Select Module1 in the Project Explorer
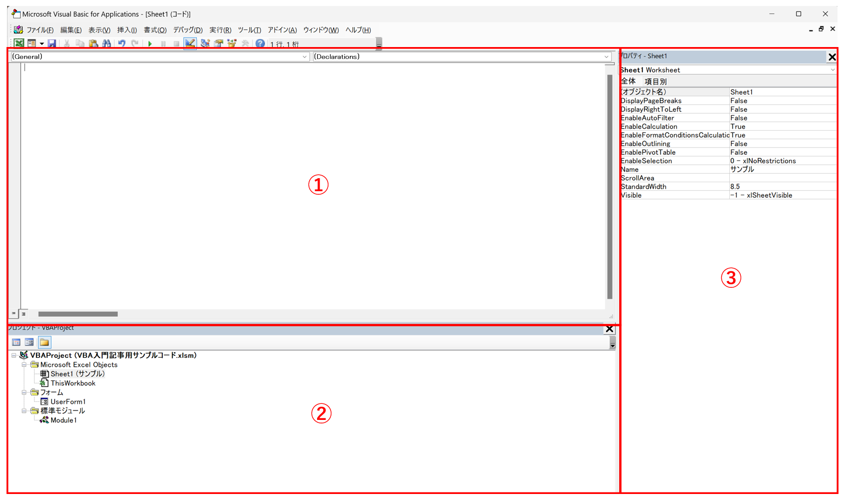This screenshot has width=843, height=504. 63,420
